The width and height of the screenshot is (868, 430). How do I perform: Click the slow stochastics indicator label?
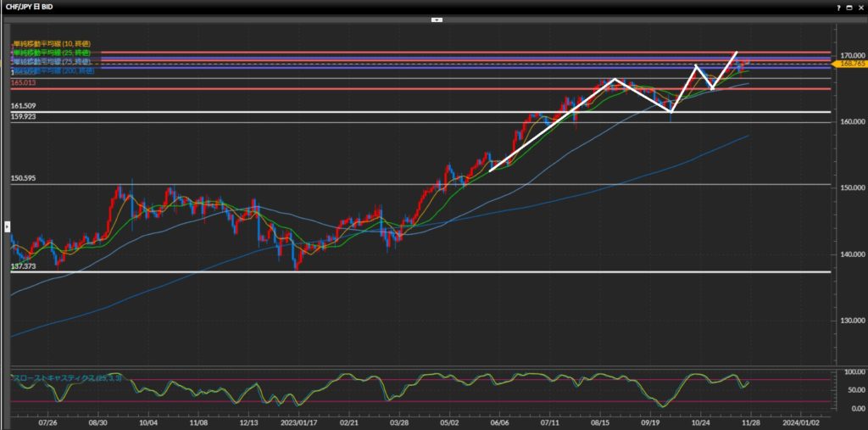pyautogui.click(x=66, y=377)
